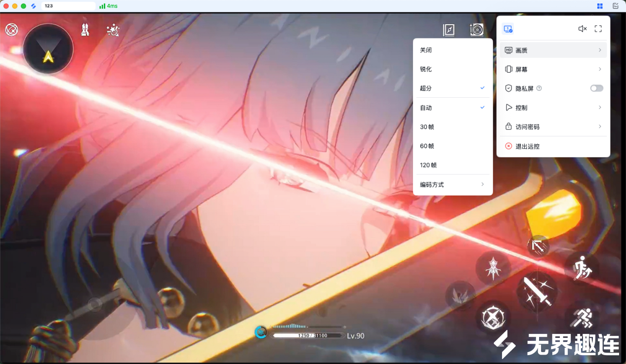Open the 屏幕 screen submenu
The width and height of the screenshot is (626, 364).
[553, 69]
